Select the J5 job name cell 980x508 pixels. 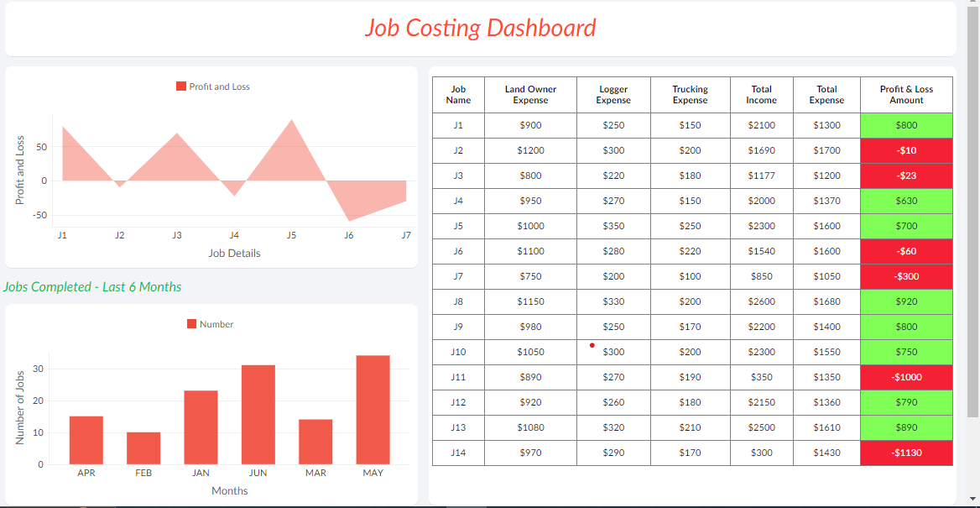pos(458,226)
